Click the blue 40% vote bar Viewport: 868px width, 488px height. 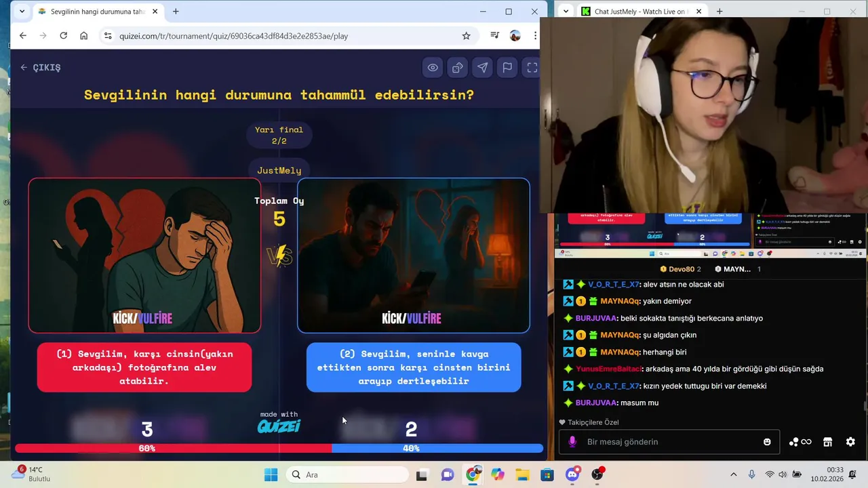point(437,448)
